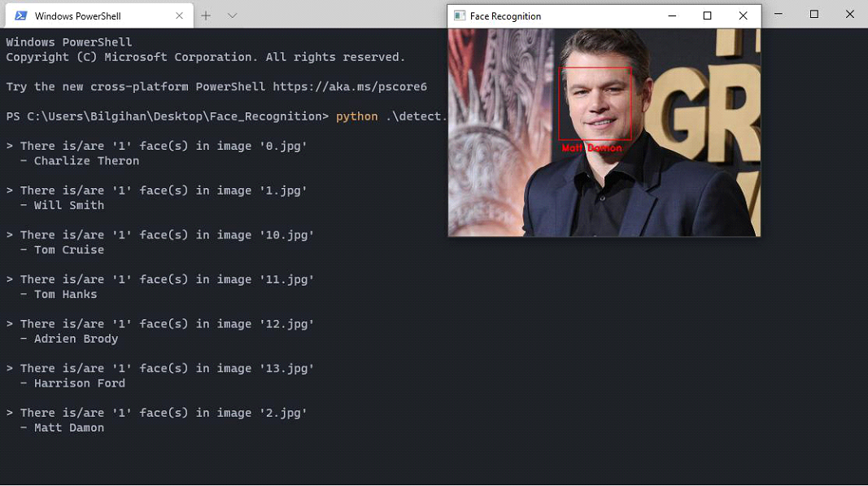Open the new-tab profile dropdown chevron
This screenshot has height=486, width=868.
click(233, 15)
